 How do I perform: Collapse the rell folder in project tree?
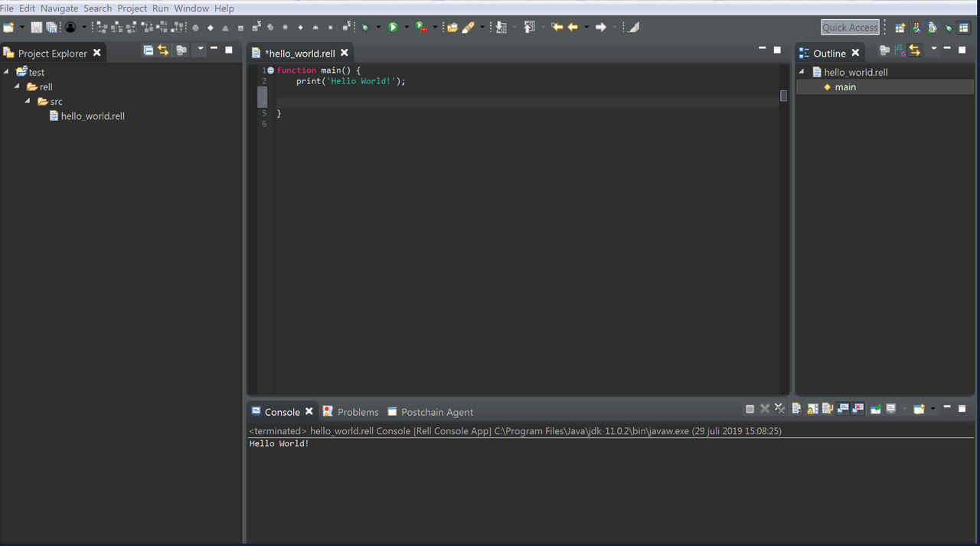(x=17, y=87)
